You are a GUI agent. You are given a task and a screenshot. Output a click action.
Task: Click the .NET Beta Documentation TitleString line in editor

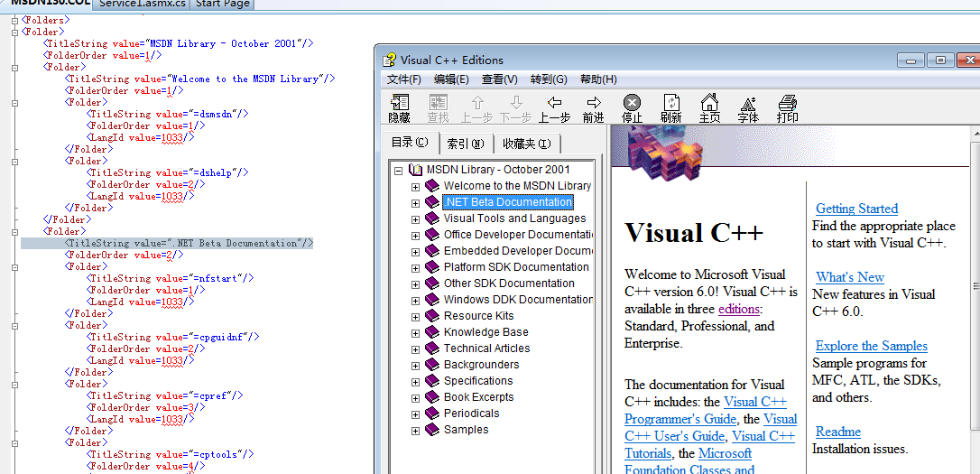coord(189,243)
